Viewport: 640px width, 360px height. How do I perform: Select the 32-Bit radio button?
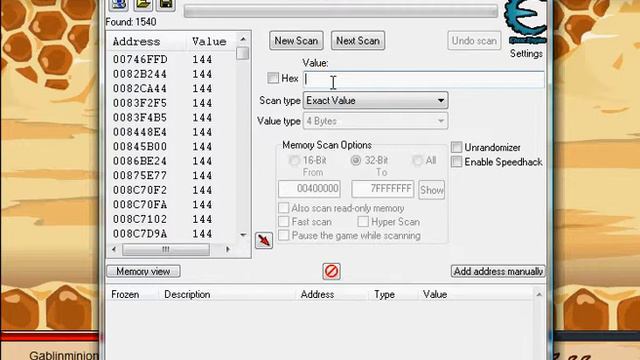coord(356,160)
